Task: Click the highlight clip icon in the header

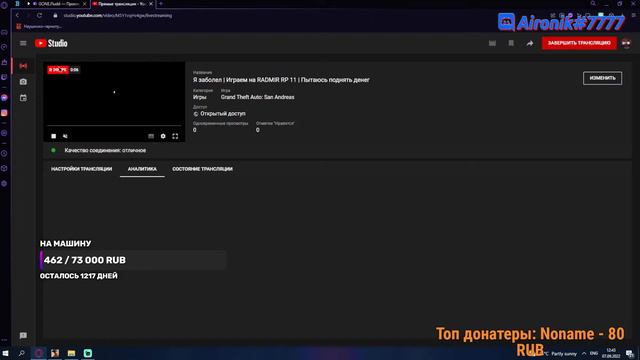Action: point(511,43)
